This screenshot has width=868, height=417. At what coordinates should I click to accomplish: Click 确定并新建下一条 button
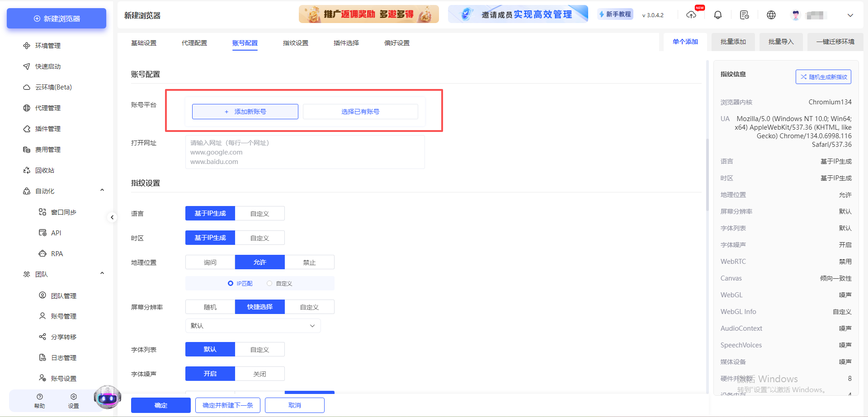227,405
